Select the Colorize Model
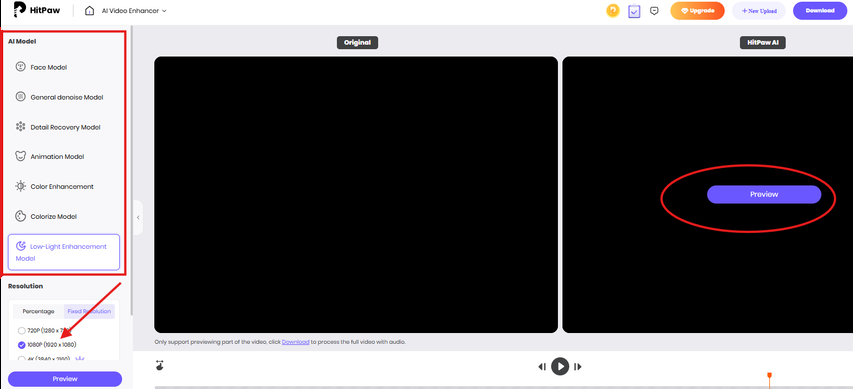Viewport: 853px width, 389px height. 64,216
